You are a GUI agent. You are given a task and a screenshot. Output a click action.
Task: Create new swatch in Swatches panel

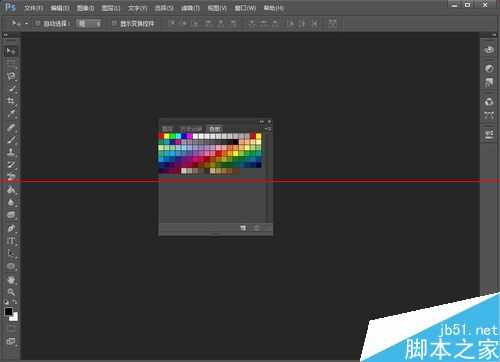[243, 228]
